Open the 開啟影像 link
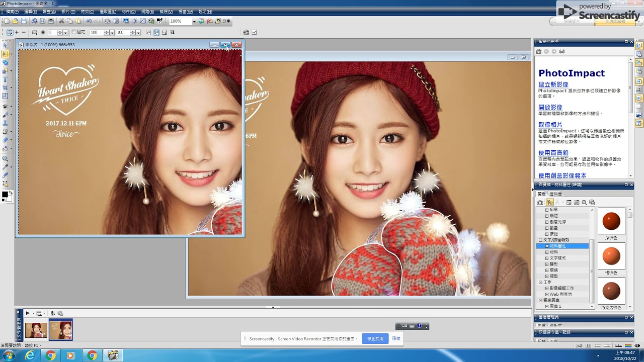Screen dimensions: 644x362 click(x=550, y=107)
